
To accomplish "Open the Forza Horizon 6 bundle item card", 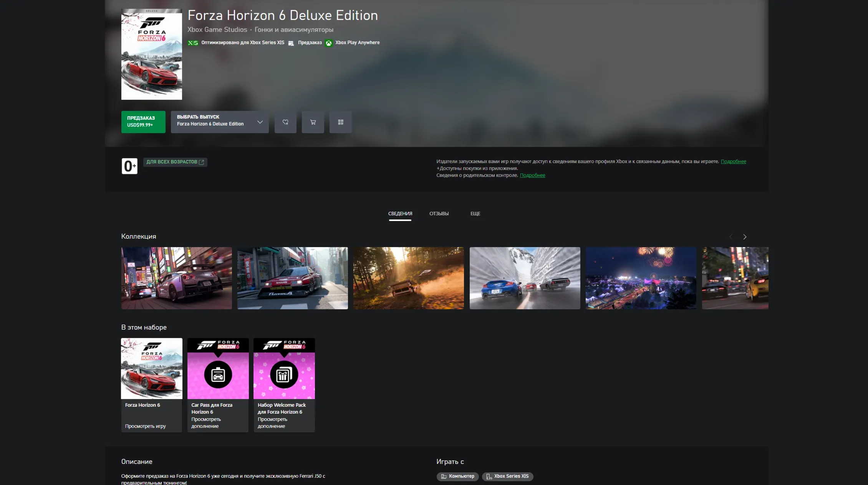I will point(152,385).
